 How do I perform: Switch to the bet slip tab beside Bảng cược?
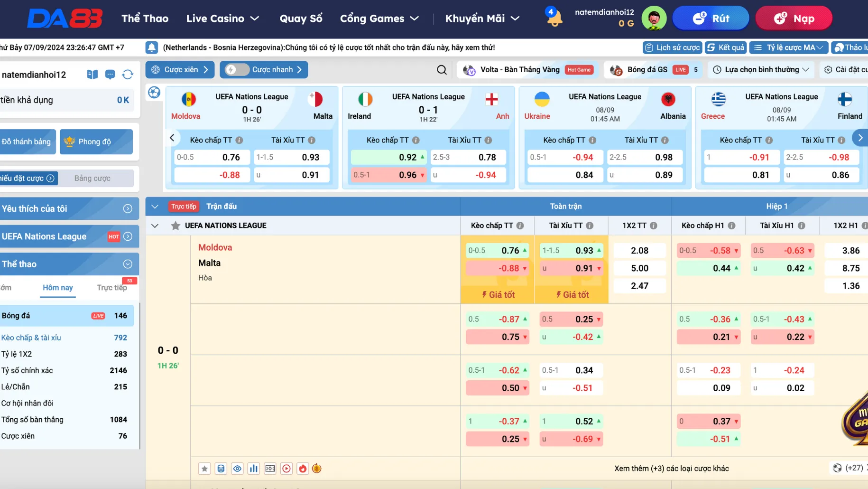[29, 179]
